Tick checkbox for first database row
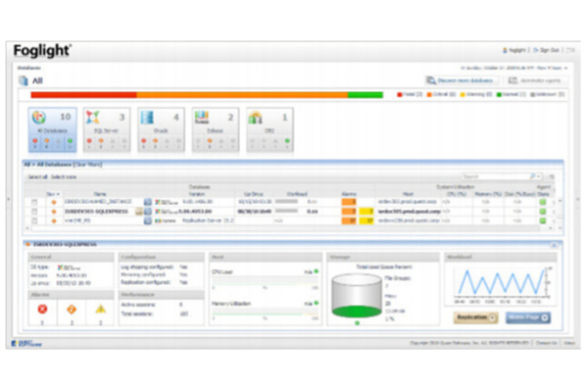The height and width of the screenshot is (392, 588). 34,202
